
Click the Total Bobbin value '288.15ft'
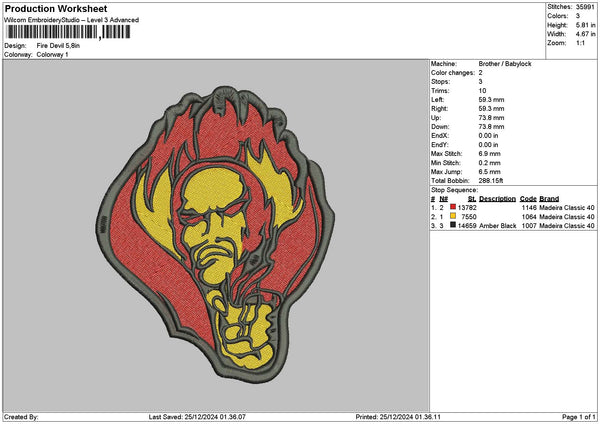491,181
